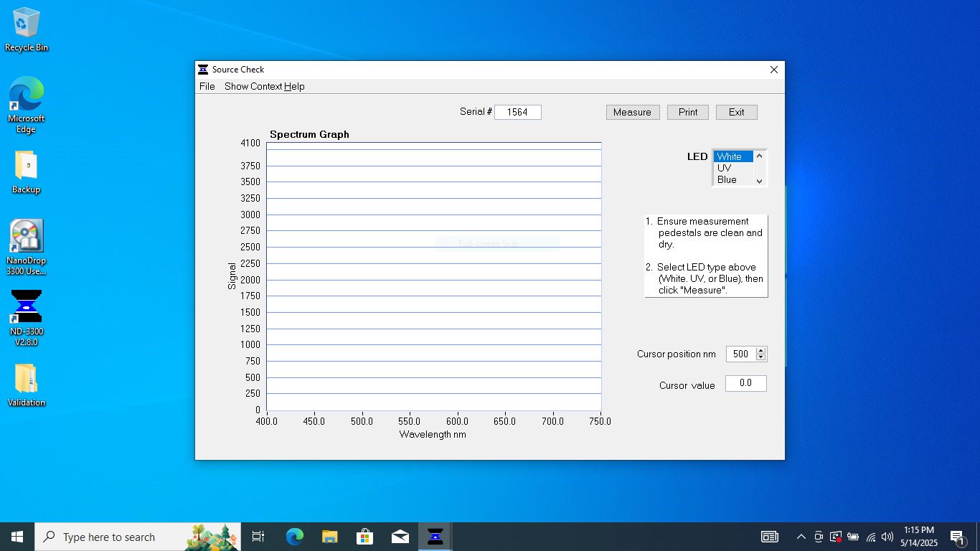This screenshot has width=980, height=551.
Task: Select the UV option in LED list
Action: 725,168
